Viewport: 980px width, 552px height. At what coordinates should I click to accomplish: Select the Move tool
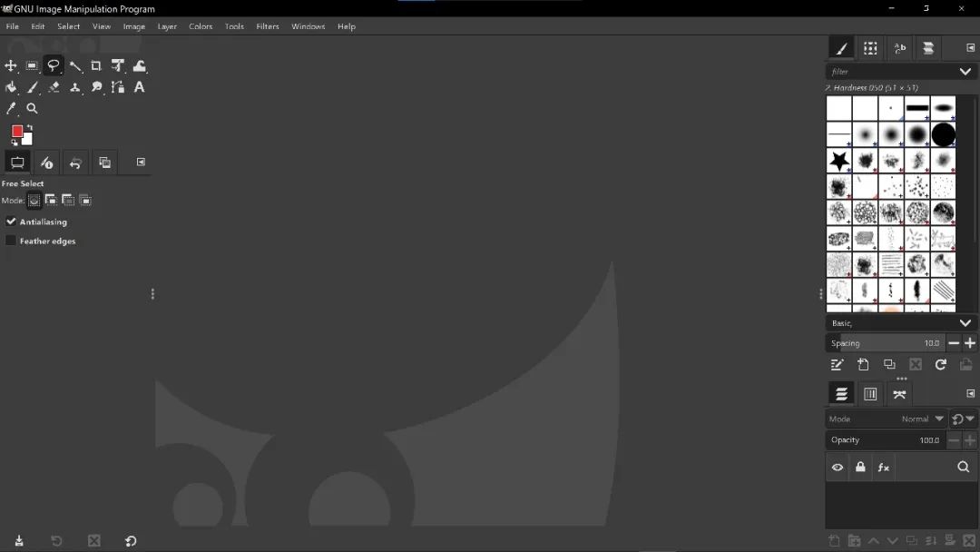click(11, 65)
